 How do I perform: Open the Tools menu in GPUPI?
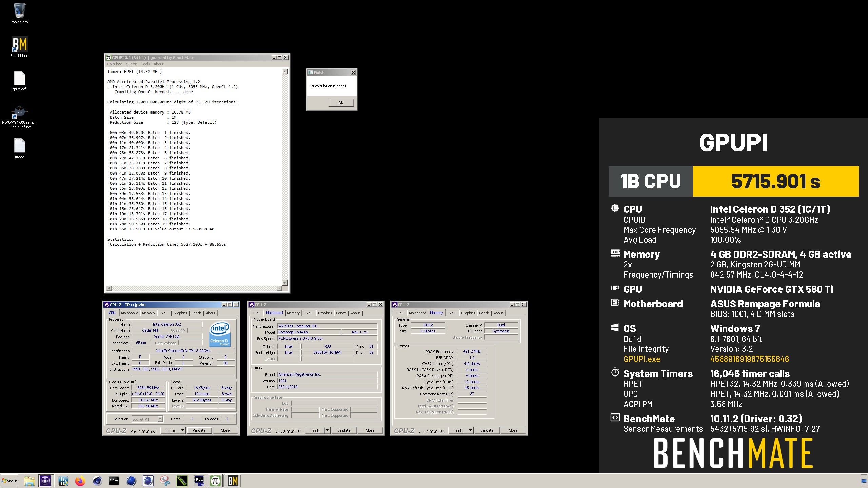145,64
